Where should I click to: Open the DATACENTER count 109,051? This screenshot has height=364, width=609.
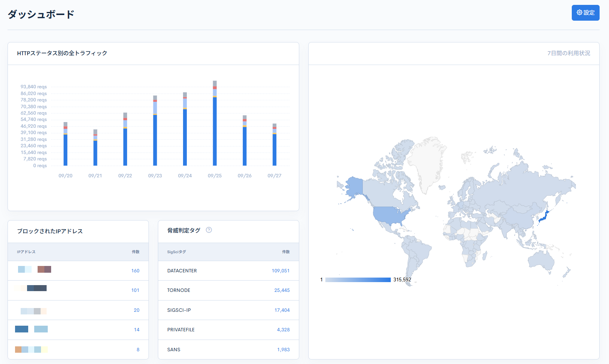point(281,271)
